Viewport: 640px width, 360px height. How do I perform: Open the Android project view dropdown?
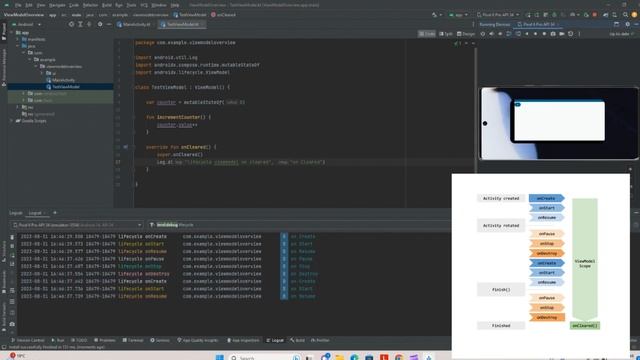coord(27,24)
